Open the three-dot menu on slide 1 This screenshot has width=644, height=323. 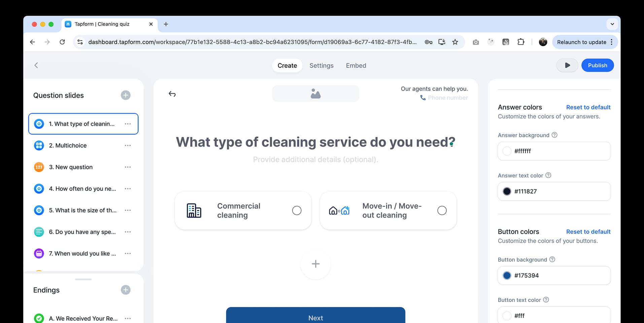pos(128,124)
